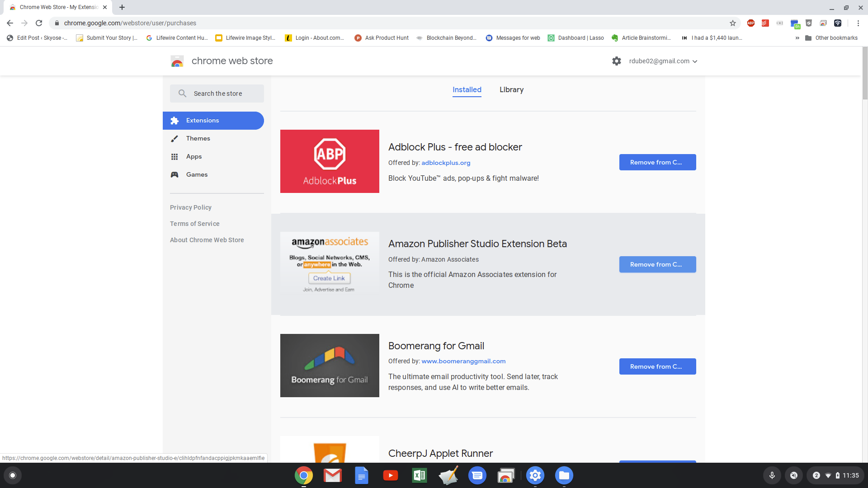
Task: Close the Chrome Web Store tab
Action: click(105, 7)
